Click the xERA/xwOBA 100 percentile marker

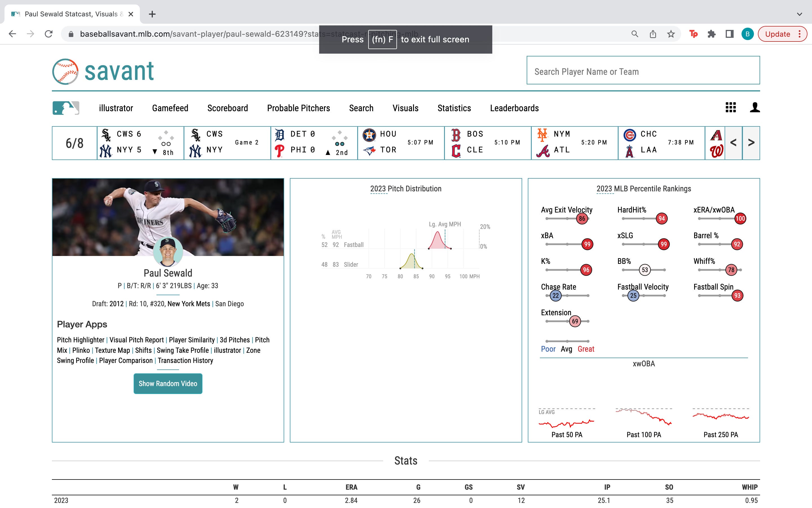point(740,219)
